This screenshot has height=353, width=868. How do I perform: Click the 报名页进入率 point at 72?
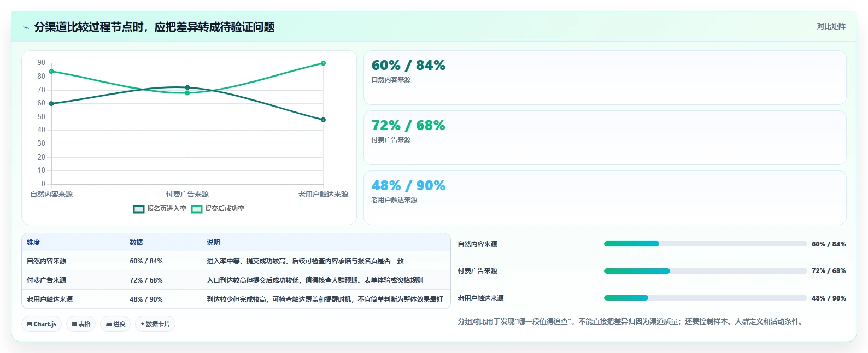pyautogui.click(x=187, y=87)
